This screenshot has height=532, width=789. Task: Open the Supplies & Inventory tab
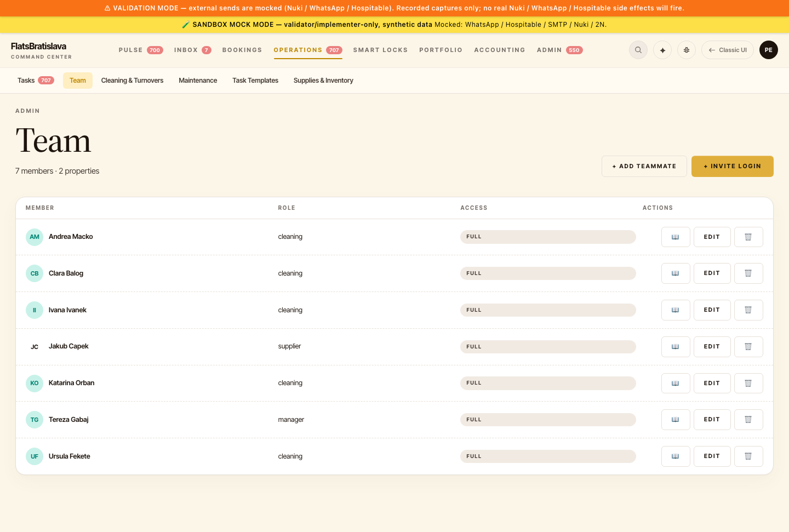click(x=323, y=81)
